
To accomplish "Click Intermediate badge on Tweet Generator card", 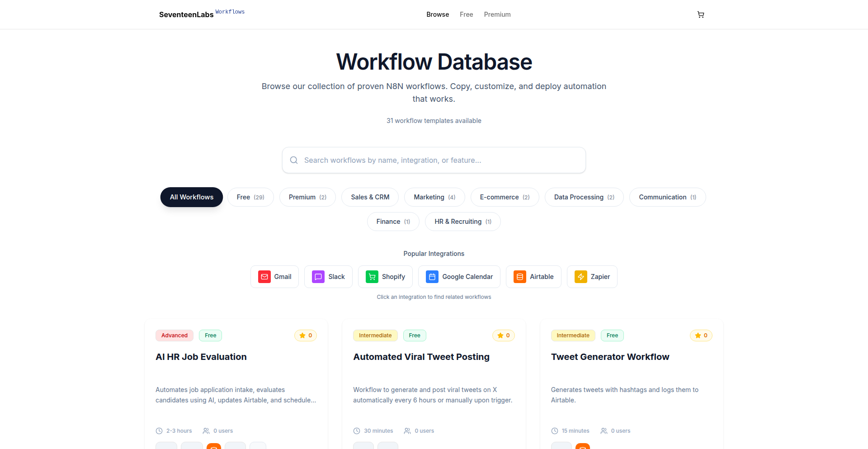I will [573, 336].
